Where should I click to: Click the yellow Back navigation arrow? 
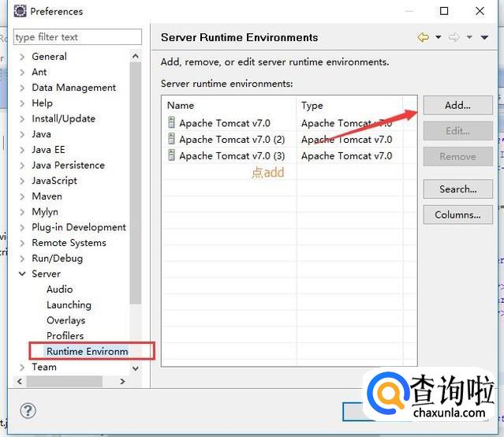click(424, 37)
